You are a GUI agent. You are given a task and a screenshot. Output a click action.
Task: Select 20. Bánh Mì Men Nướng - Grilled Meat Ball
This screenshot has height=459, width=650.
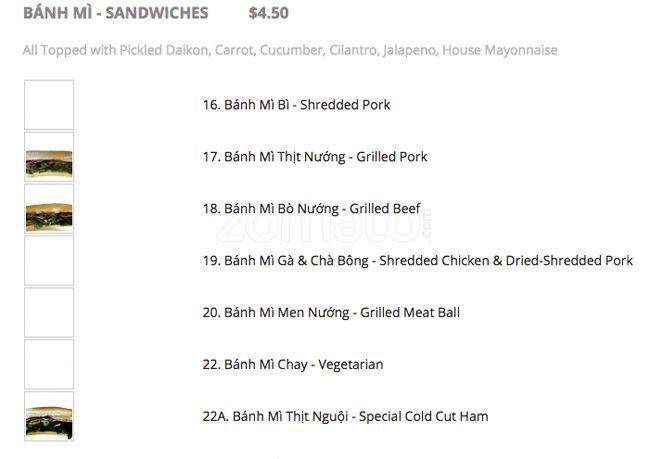click(330, 313)
